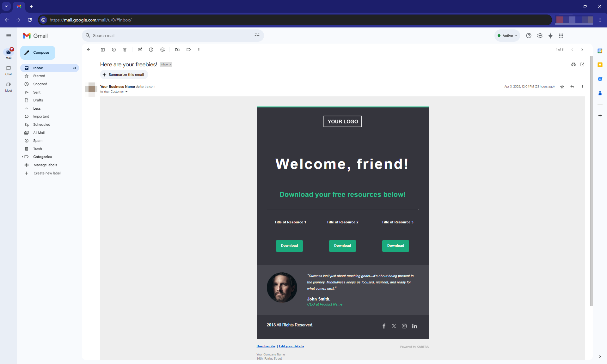Expand recipient details arrow
607x364 pixels.
click(x=126, y=92)
